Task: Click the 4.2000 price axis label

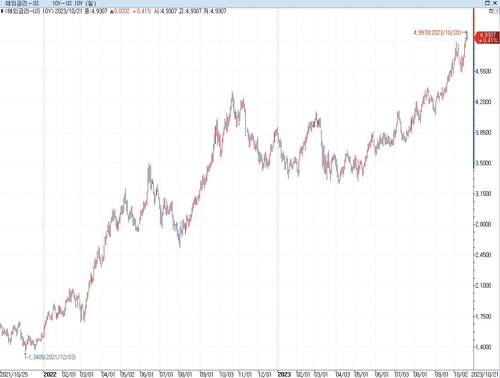Action: (x=483, y=102)
